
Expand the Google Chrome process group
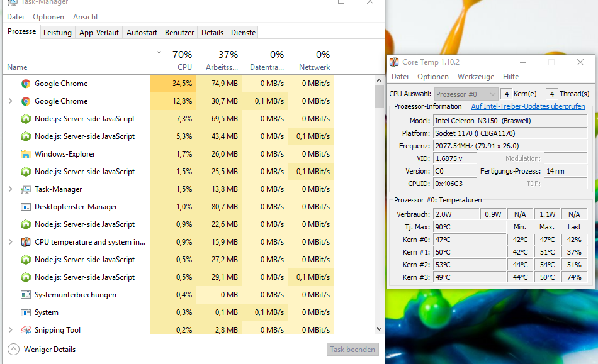[x=11, y=101]
